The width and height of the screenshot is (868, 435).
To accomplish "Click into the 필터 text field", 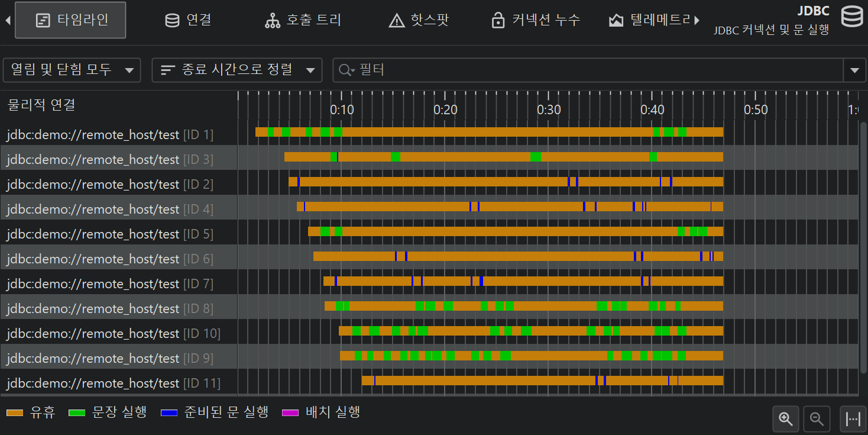I will pyautogui.click(x=591, y=70).
